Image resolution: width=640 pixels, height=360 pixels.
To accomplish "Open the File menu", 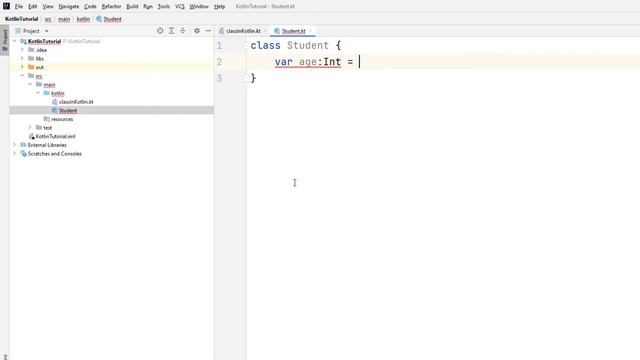I will [19, 7].
